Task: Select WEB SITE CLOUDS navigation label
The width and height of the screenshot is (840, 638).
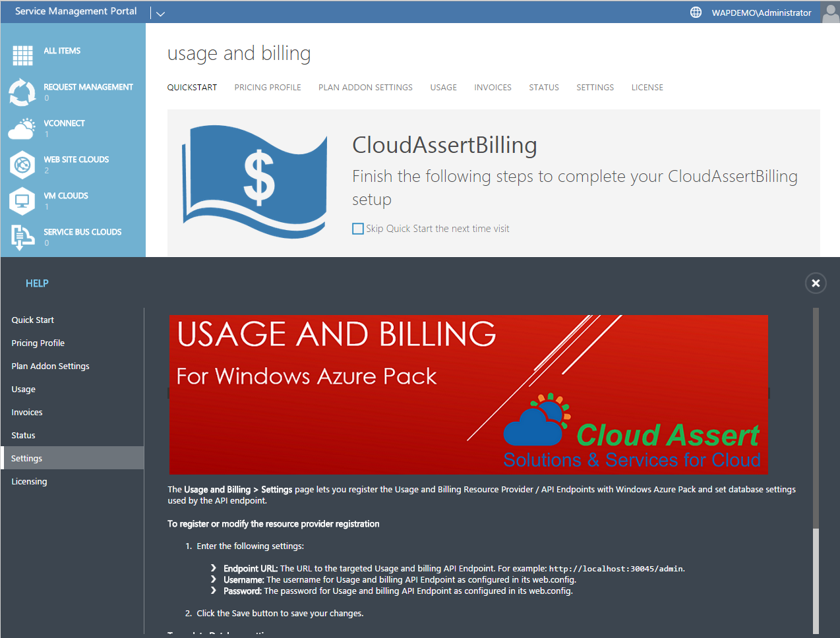Action: point(76,159)
